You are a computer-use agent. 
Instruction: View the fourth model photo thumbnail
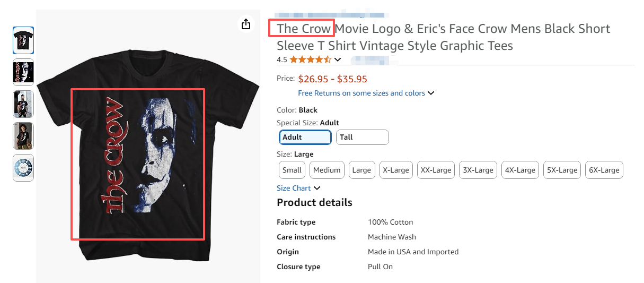click(x=23, y=136)
